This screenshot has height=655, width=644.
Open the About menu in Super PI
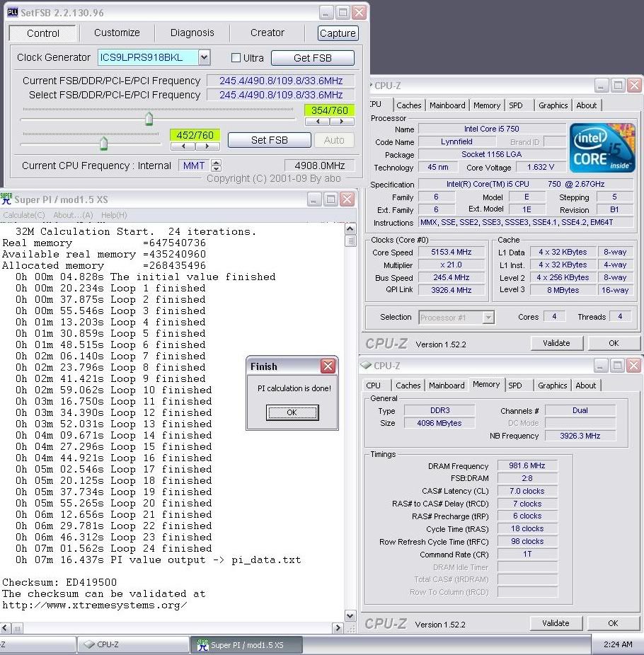click(x=73, y=215)
